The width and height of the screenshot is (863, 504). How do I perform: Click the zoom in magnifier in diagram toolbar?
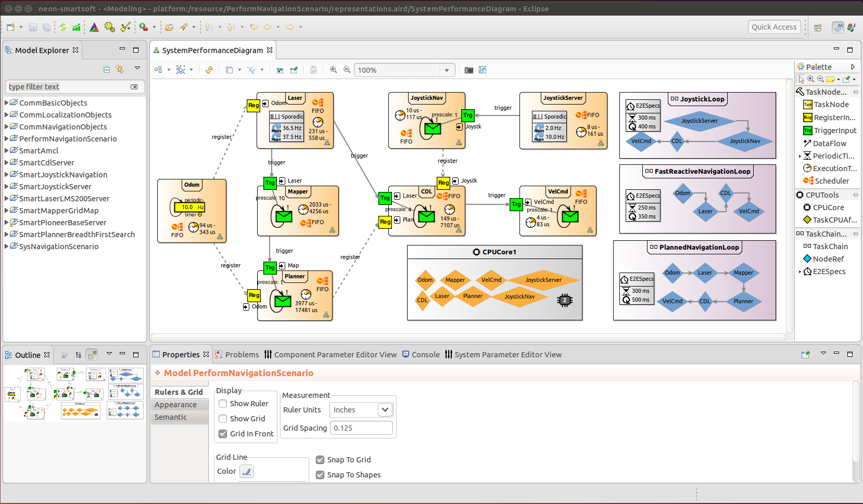[x=333, y=70]
